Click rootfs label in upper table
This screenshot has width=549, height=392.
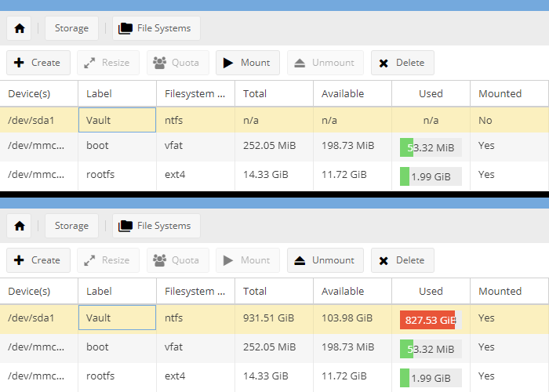[x=100, y=175]
